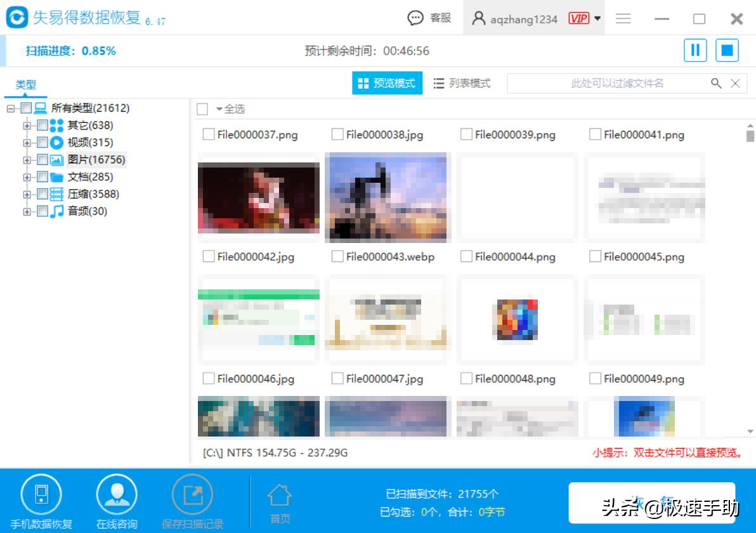Click 保存扫描记录 save scan record icon
This screenshot has height=533, width=756.
[x=193, y=495]
